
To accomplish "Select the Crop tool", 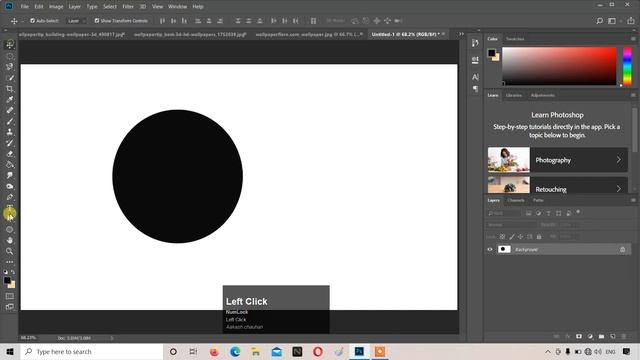I will tap(10, 89).
